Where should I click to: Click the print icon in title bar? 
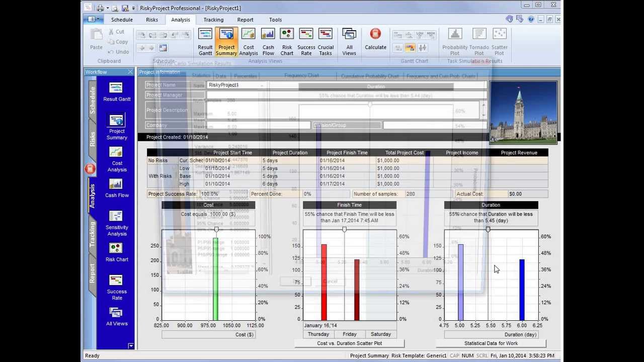click(100, 8)
